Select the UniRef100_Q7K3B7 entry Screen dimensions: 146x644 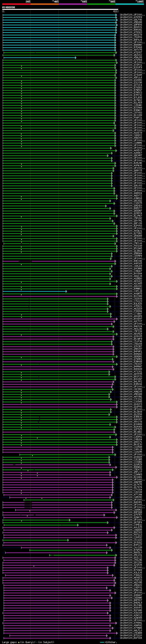click(131, 346)
